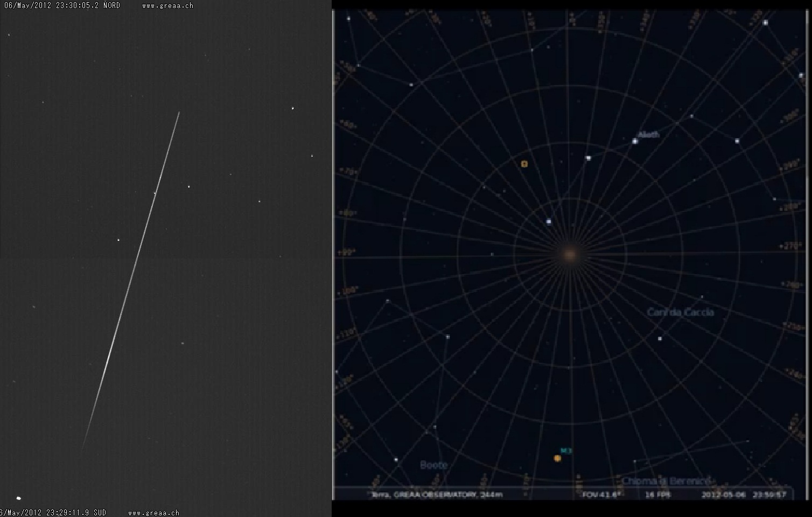Click the 'Cani da Caccia' constellation label

click(681, 312)
